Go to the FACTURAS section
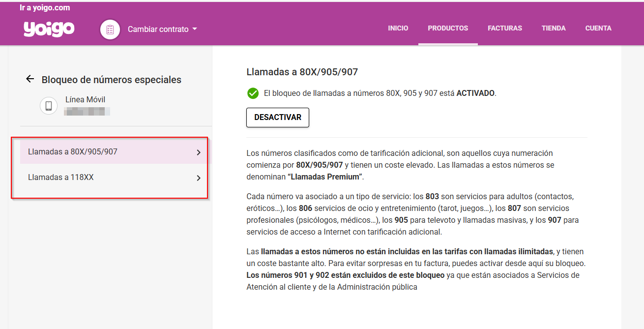Viewport: 644px width, 329px height. pos(505,28)
